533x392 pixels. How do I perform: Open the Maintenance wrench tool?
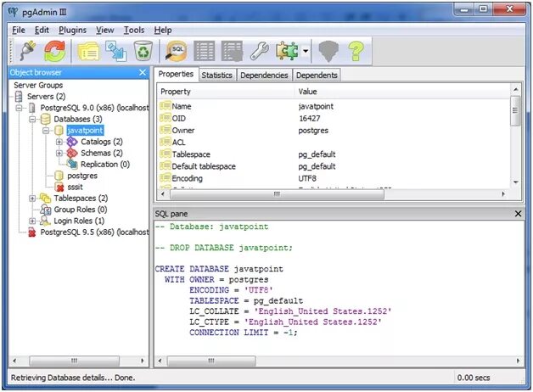[x=260, y=51]
